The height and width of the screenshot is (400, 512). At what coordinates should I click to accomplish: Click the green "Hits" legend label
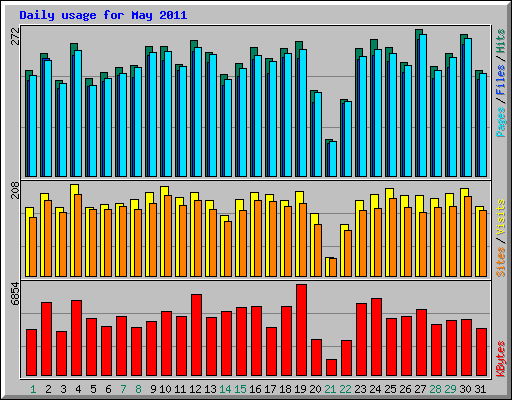(x=501, y=41)
